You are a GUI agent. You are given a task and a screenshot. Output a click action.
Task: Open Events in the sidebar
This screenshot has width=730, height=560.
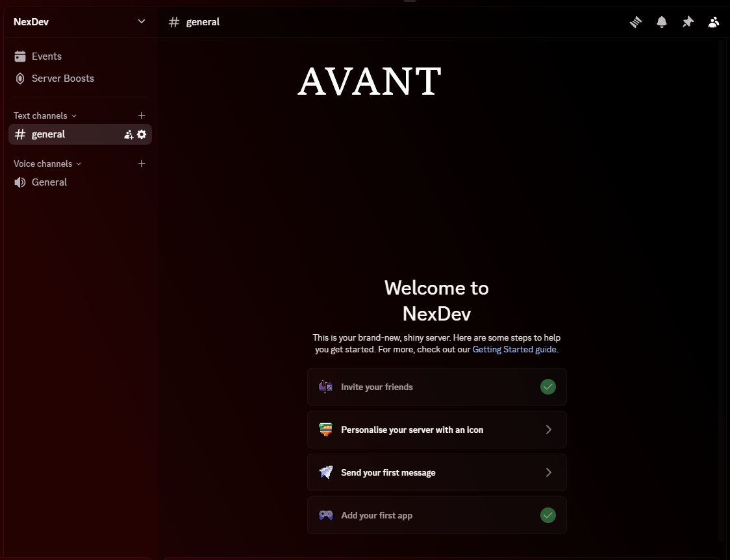[80, 56]
